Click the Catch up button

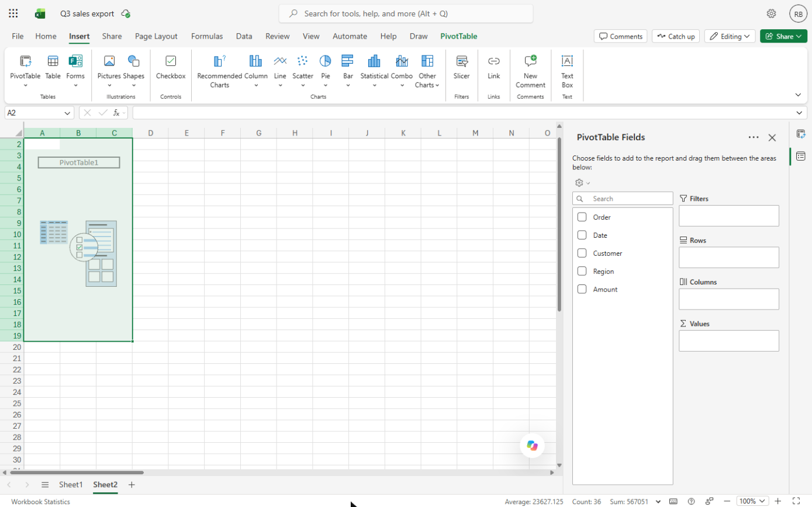pos(675,36)
